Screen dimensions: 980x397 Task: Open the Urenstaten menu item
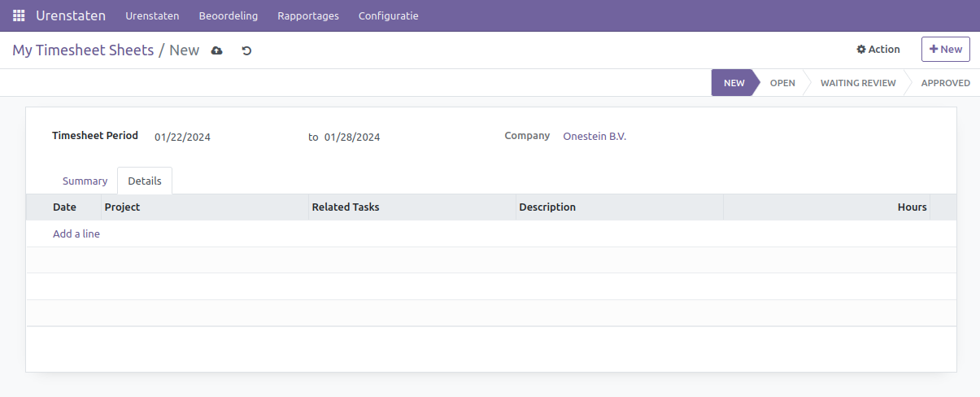[x=152, y=15]
